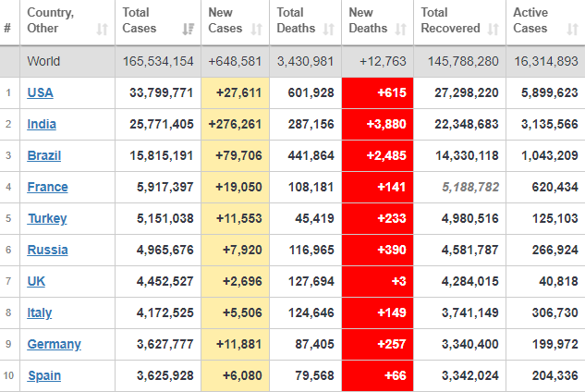
Task: Select Italy total recovered 3,741,149
Action: point(470,312)
